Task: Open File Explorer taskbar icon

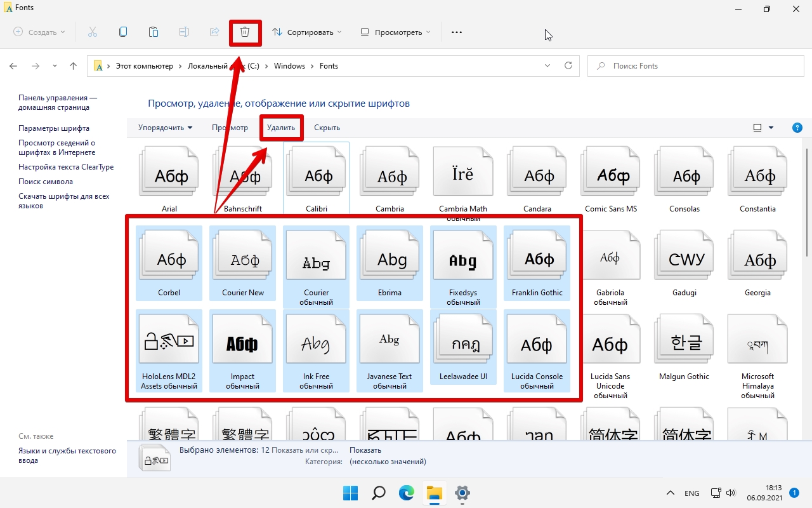Action: pyautogui.click(x=435, y=493)
